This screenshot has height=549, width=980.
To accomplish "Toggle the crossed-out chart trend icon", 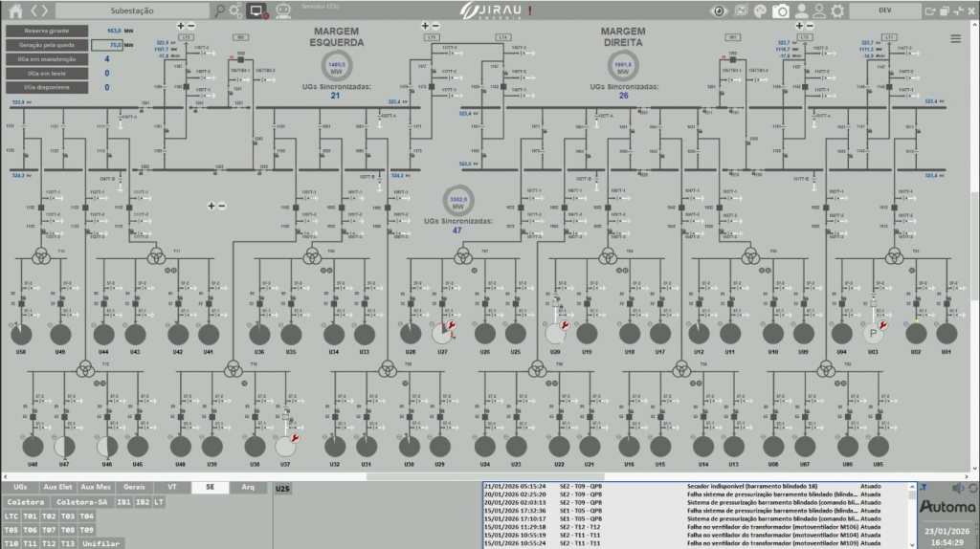I will coord(740,11).
